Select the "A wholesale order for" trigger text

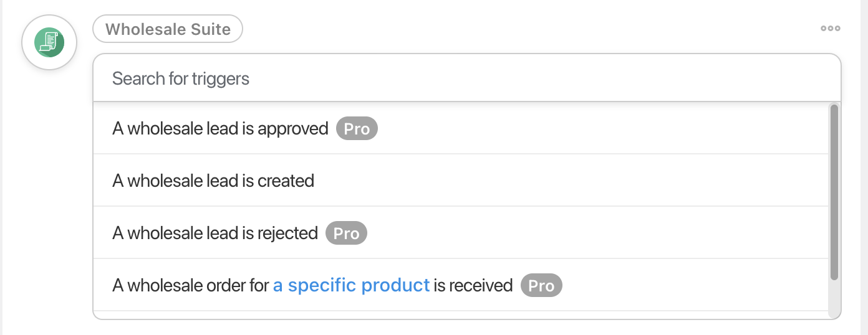pos(191,286)
